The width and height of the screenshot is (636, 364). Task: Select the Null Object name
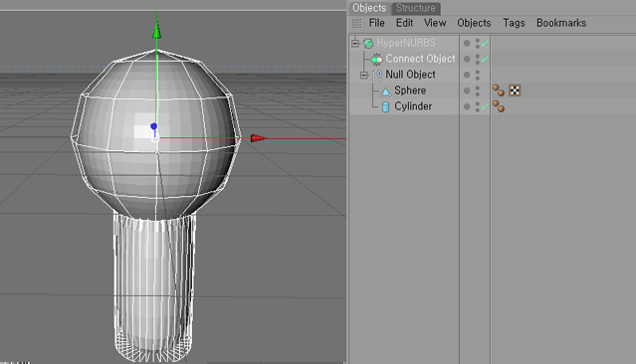(410, 75)
